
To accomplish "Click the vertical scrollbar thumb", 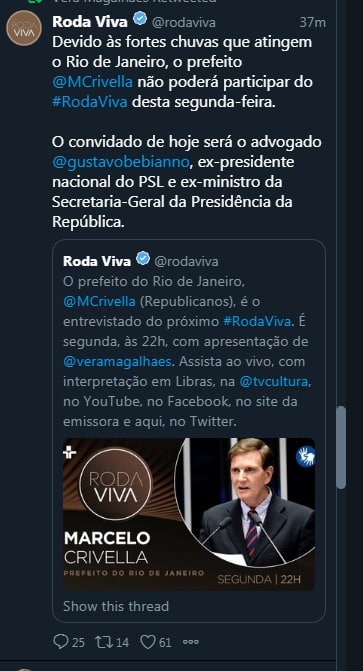I will [341, 447].
